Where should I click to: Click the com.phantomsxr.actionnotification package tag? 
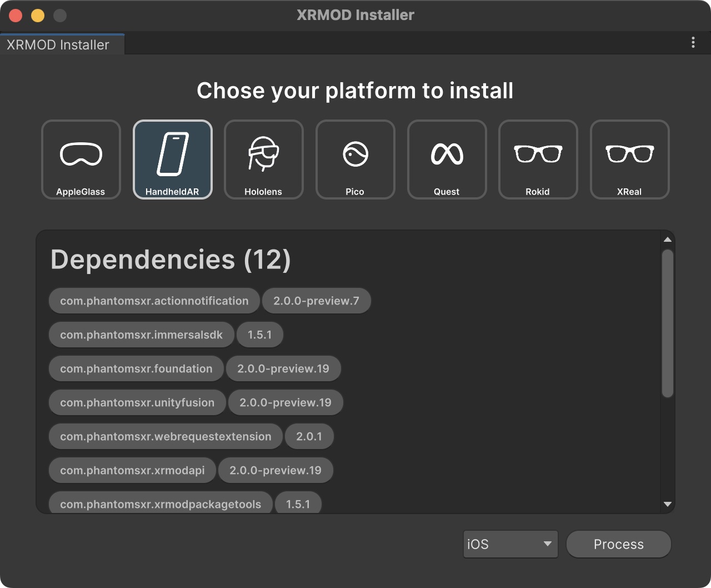[154, 301]
